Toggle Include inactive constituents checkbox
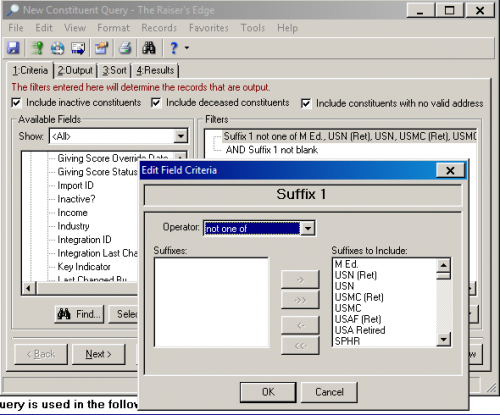 pyautogui.click(x=16, y=102)
